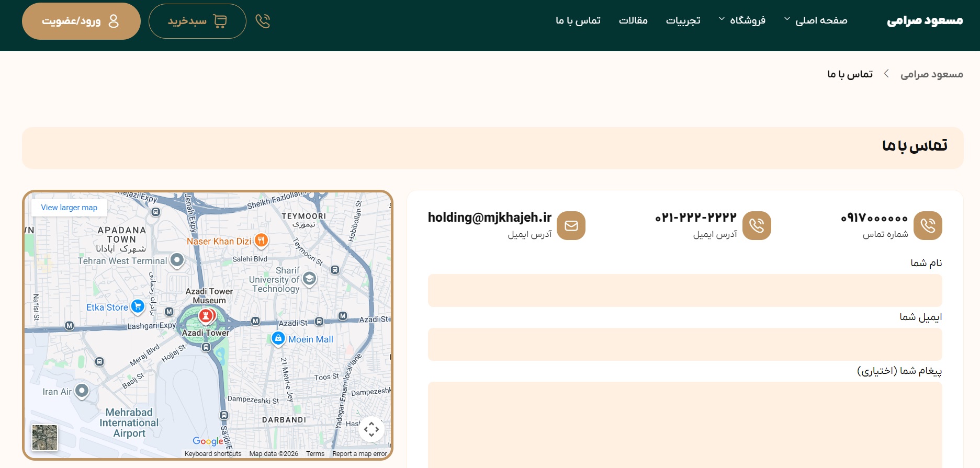Click the phone icon in the header
The height and width of the screenshot is (468, 980).
[x=263, y=21]
